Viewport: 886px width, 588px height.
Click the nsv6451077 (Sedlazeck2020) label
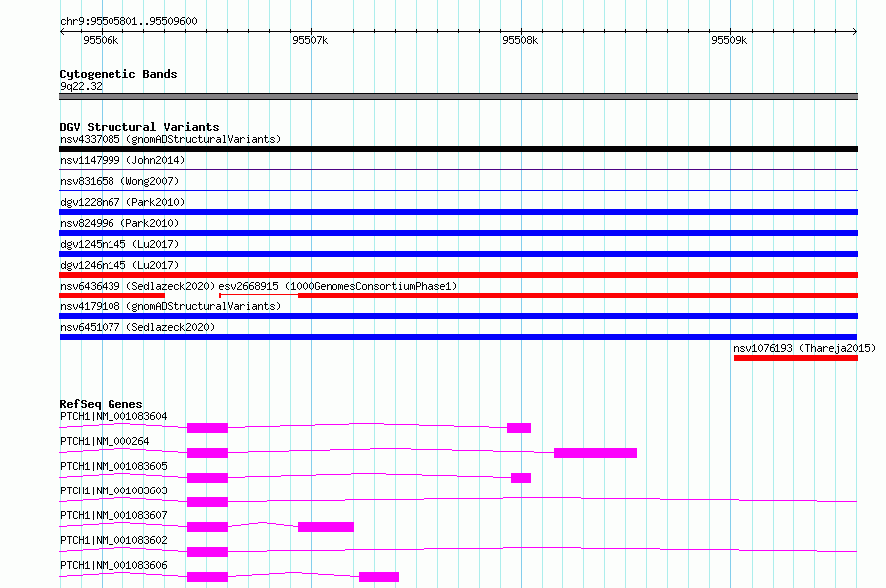point(137,327)
